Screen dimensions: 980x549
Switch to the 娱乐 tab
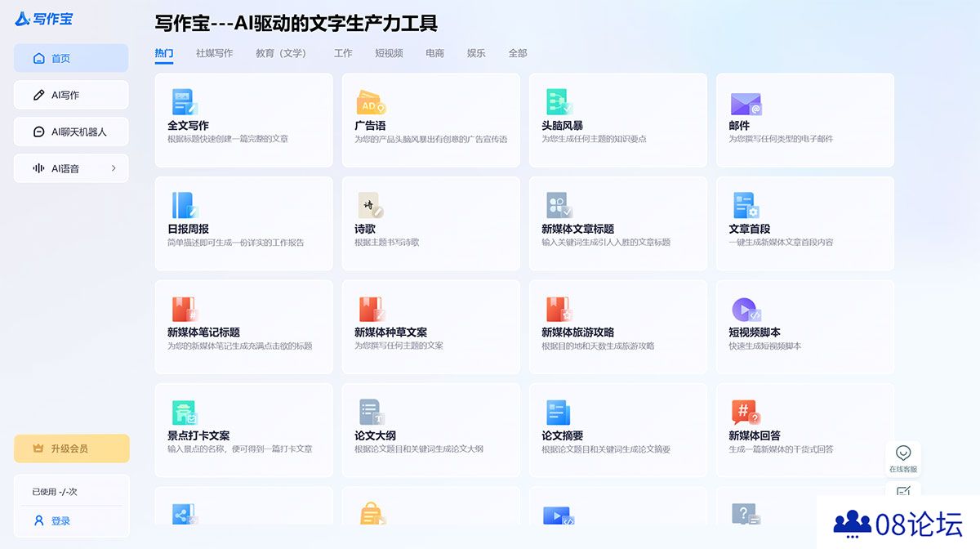click(x=476, y=53)
